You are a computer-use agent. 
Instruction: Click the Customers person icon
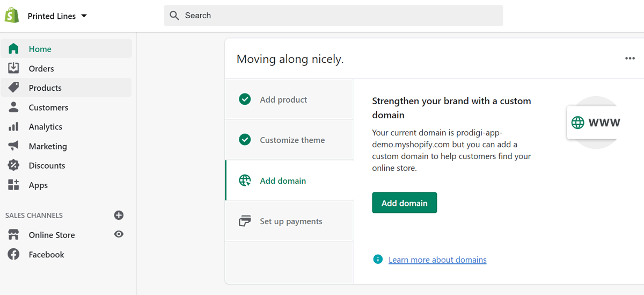tap(13, 107)
